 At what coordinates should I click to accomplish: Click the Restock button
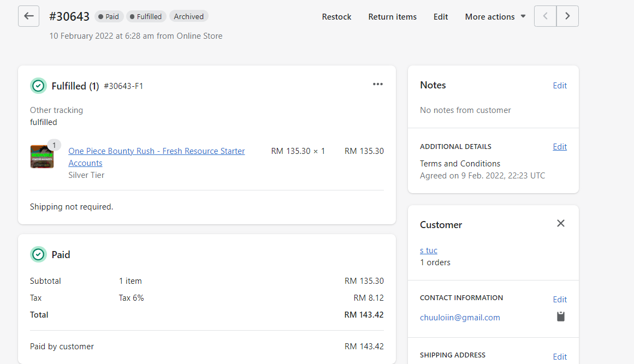pyautogui.click(x=336, y=16)
